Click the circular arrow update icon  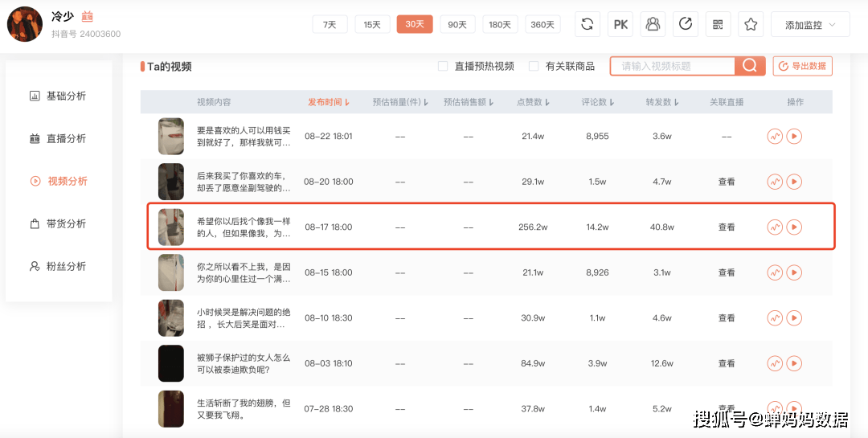(x=686, y=24)
